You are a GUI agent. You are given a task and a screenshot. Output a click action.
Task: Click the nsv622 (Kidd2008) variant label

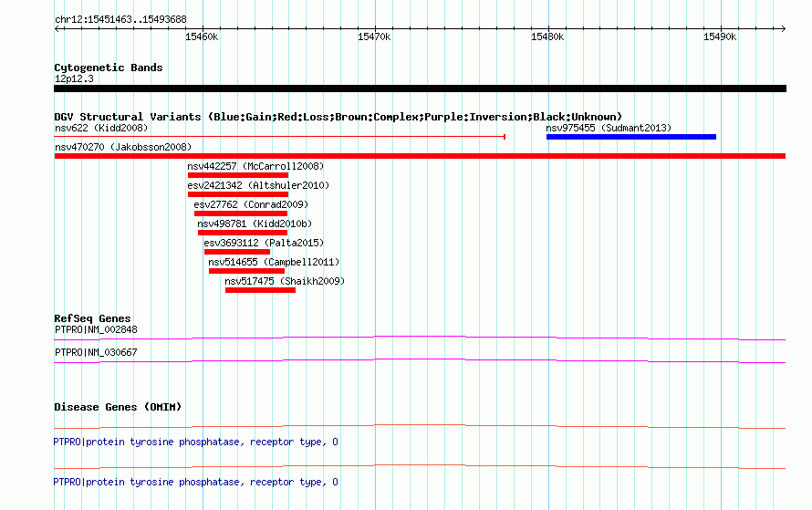101,128
